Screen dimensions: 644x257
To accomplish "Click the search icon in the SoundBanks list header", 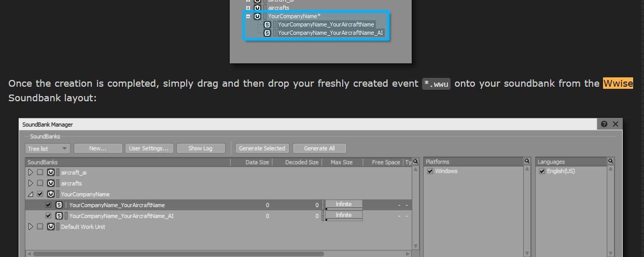I will pos(415,162).
